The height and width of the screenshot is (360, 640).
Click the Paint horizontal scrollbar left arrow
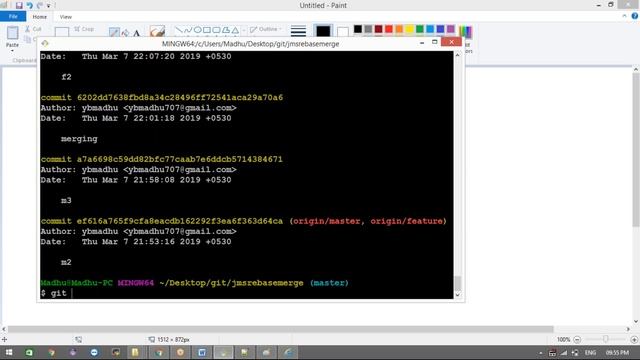tap(4, 329)
